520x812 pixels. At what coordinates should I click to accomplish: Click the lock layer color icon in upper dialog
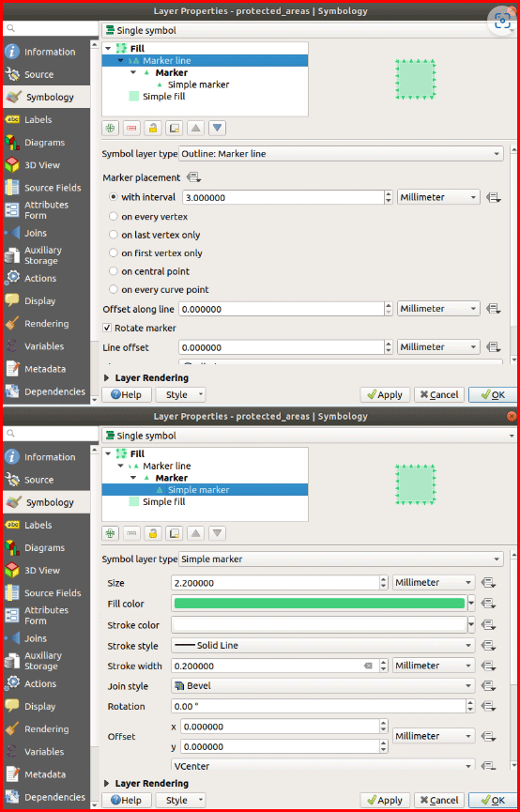point(153,128)
